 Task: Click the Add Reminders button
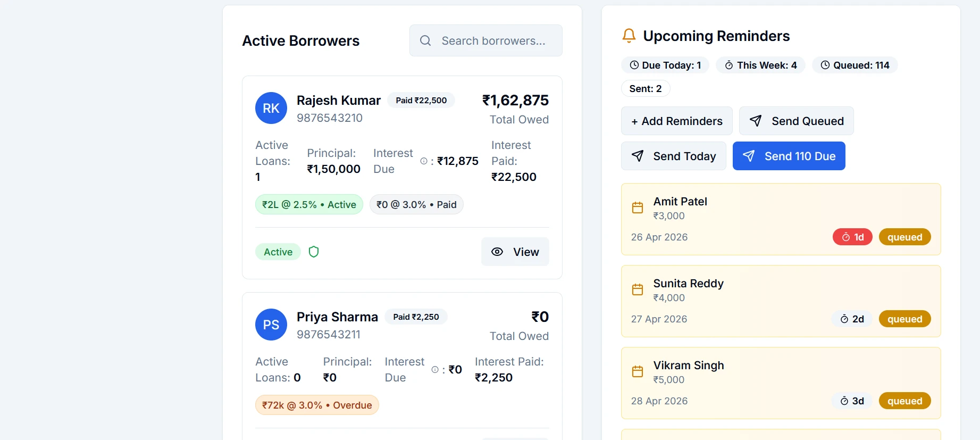677,121
